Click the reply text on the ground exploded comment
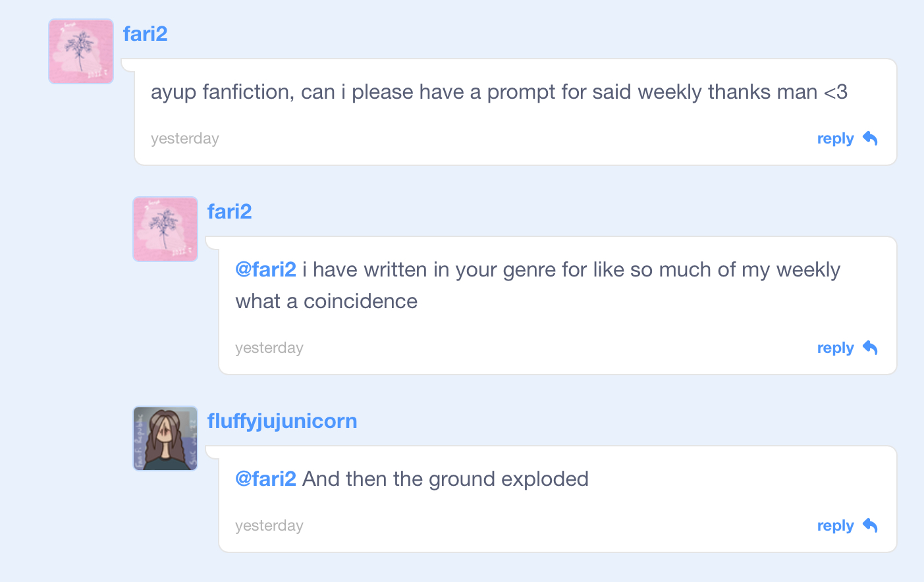The height and width of the screenshot is (582, 924). click(835, 526)
